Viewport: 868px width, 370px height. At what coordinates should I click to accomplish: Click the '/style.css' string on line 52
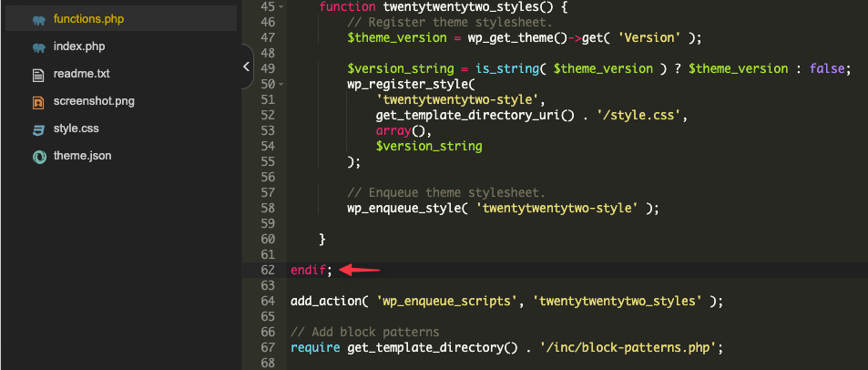click(x=640, y=116)
